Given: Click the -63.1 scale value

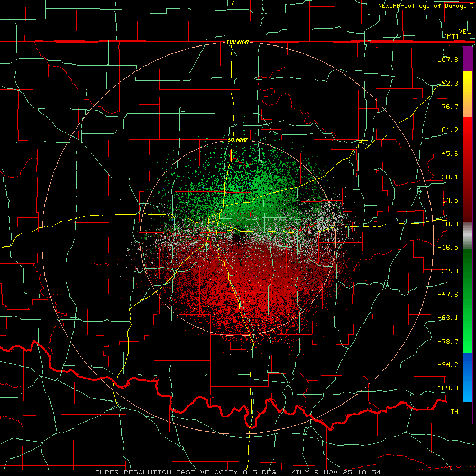Looking at the screenshot, I should pyautogui.click(x=448, y=318).
